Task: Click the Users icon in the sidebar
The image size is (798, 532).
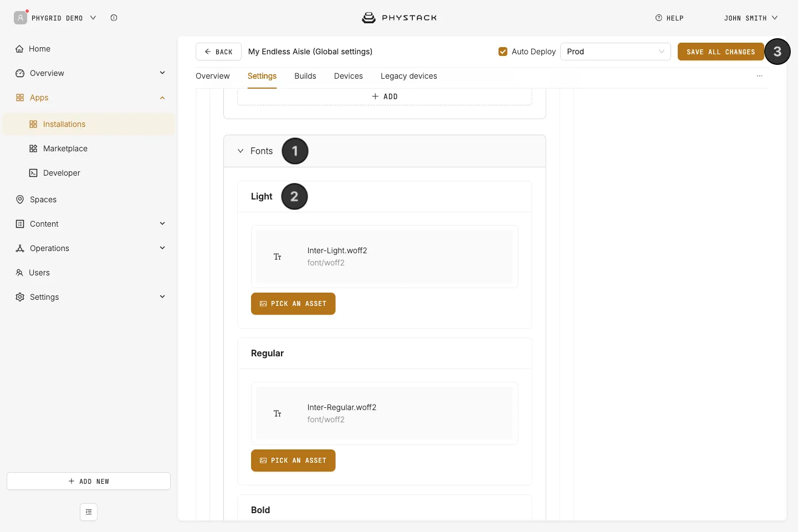Action: 19,273
